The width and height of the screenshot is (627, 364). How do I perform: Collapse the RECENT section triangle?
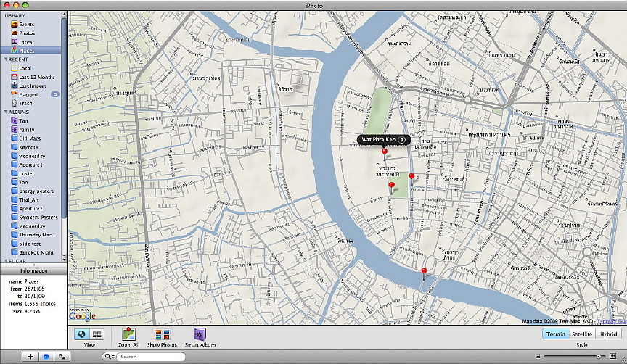pyautogui.click(x=6, y=59)
